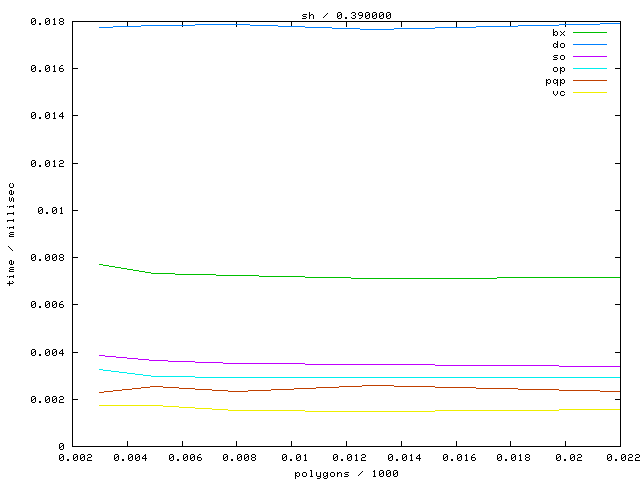The height and width of the screenshot is (480, 640).
Task: Click the green data curve in the plot
Action: [x=300, y=277]
